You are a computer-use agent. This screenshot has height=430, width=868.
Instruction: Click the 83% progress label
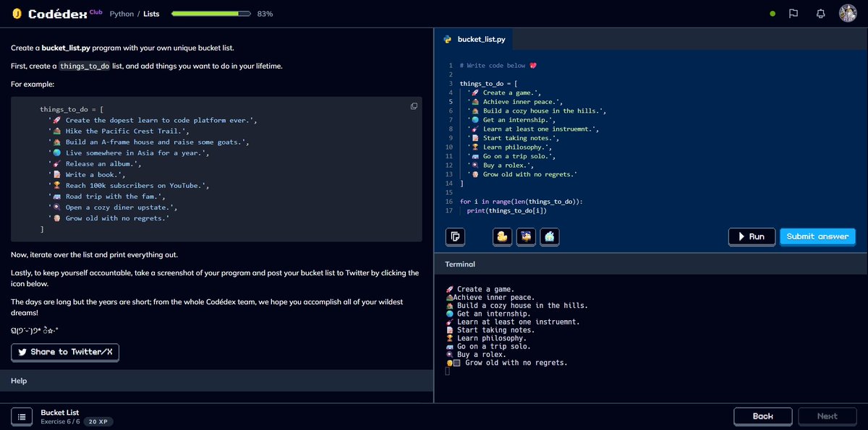(x=265, y=14)
